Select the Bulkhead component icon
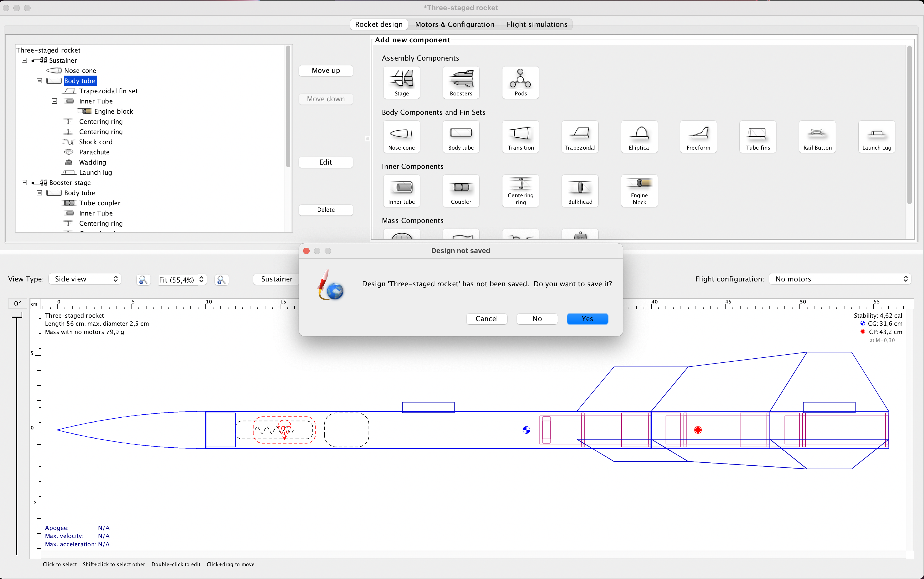This screenshot has width=924, height=579. (579, 191)
